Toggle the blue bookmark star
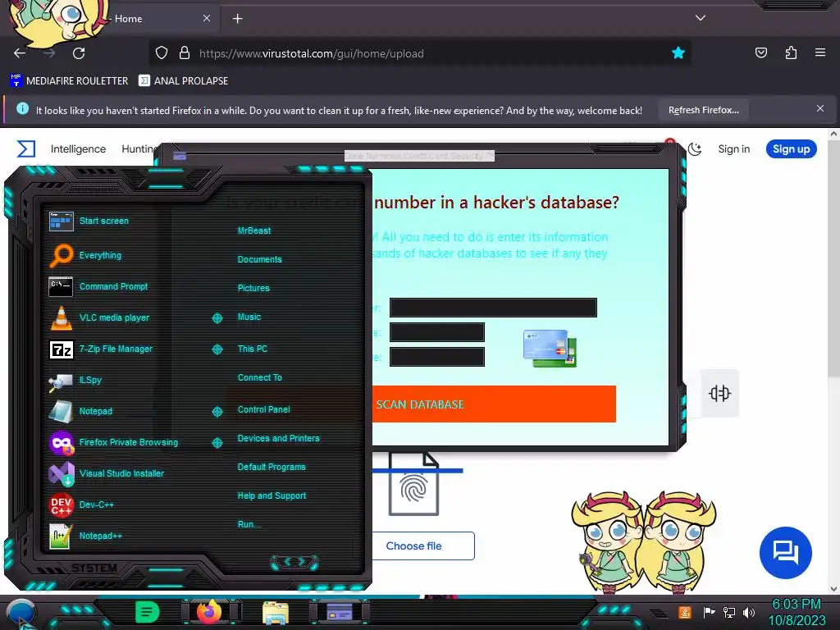Viewport: 840px width, 630px height. 678,53
